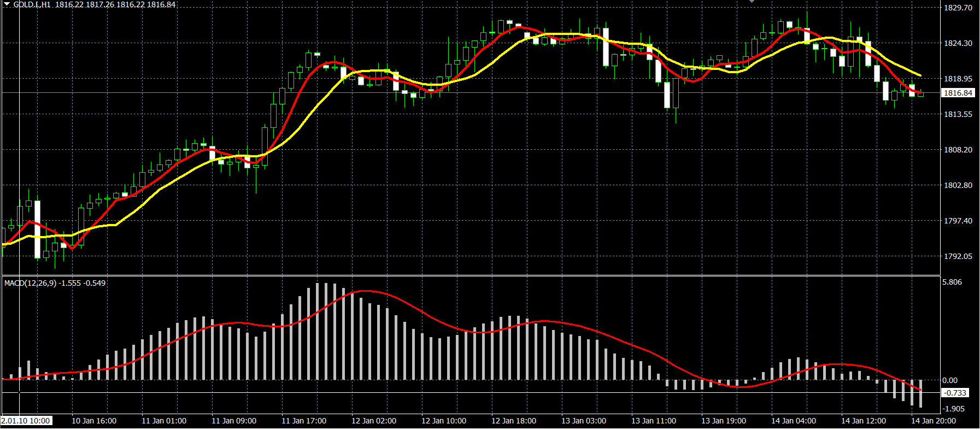
Task: Click the MACD(12,26,9) indicator label
Action: (x=30, y=283)
